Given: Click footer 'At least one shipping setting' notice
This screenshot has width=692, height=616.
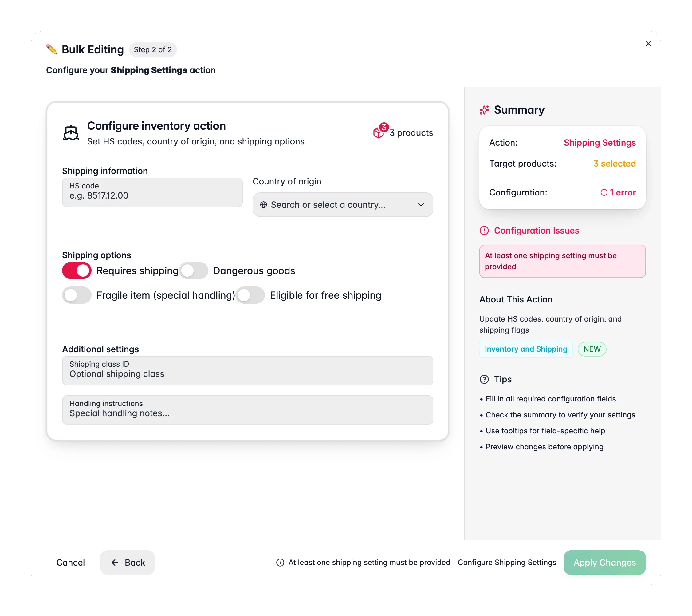Looking at the screenshot, I should click(369, 563).
